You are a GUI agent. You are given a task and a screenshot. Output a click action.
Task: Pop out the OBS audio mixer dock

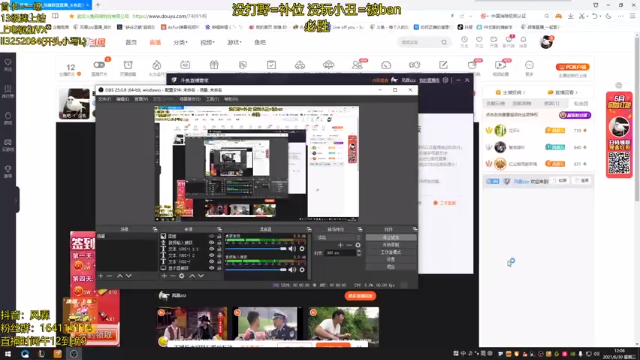(x=309, y=229)
